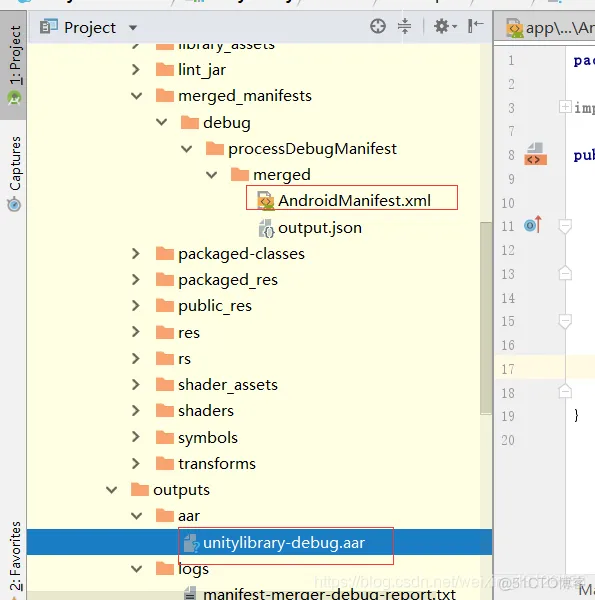Select output.json file
This screenshot has width=595, height=600.
tap(320, 228)
